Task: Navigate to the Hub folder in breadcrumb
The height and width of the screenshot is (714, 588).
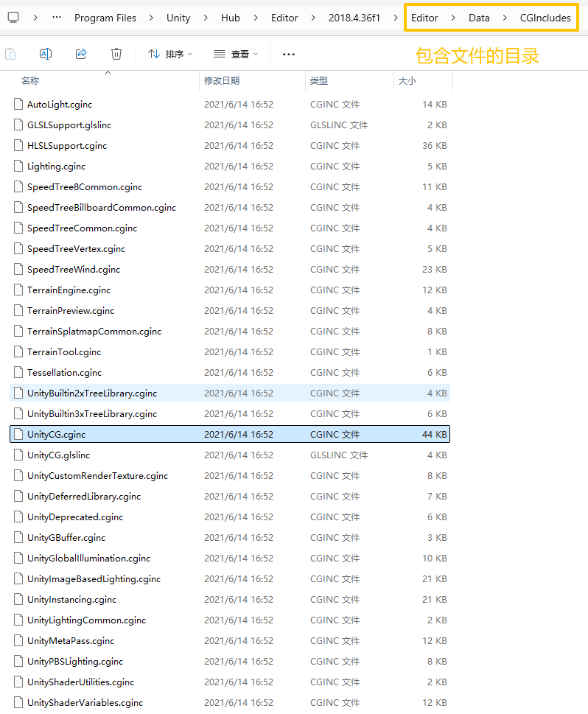Action: (x=231, y=18)
